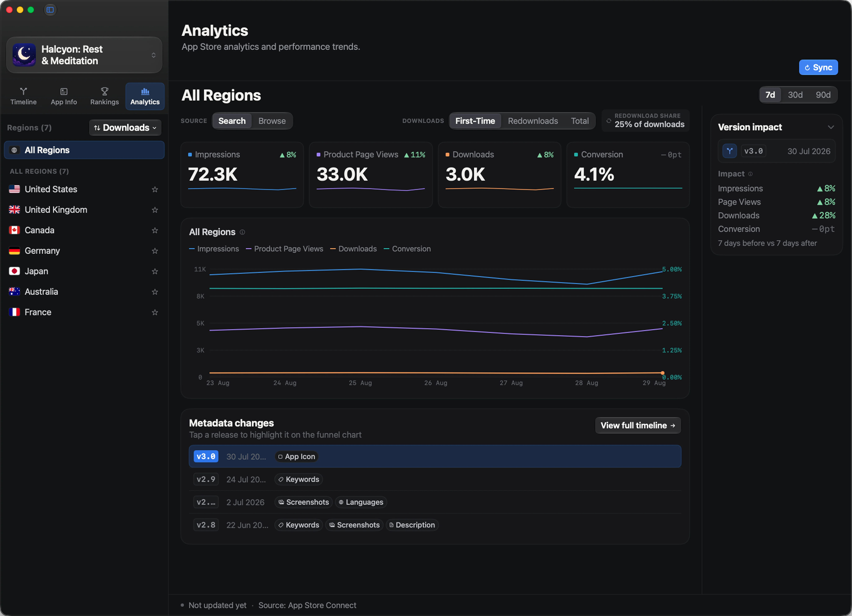852x616 pixels.
Task: Click the version branch icon beside v3.0
Action: coord(730,151)
